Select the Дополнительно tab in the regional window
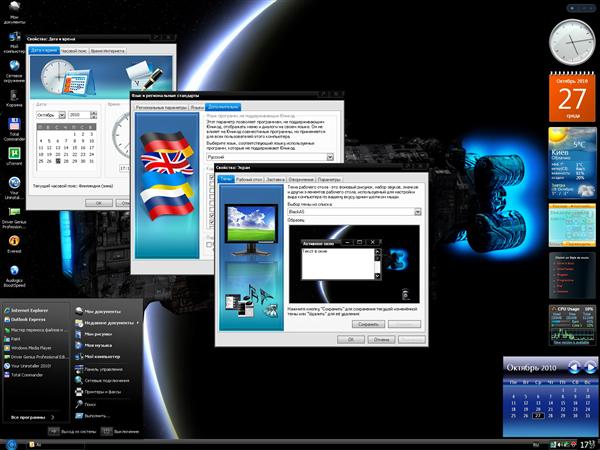The height and width of the screenshot is (450, 600). (x=223, y=107)
